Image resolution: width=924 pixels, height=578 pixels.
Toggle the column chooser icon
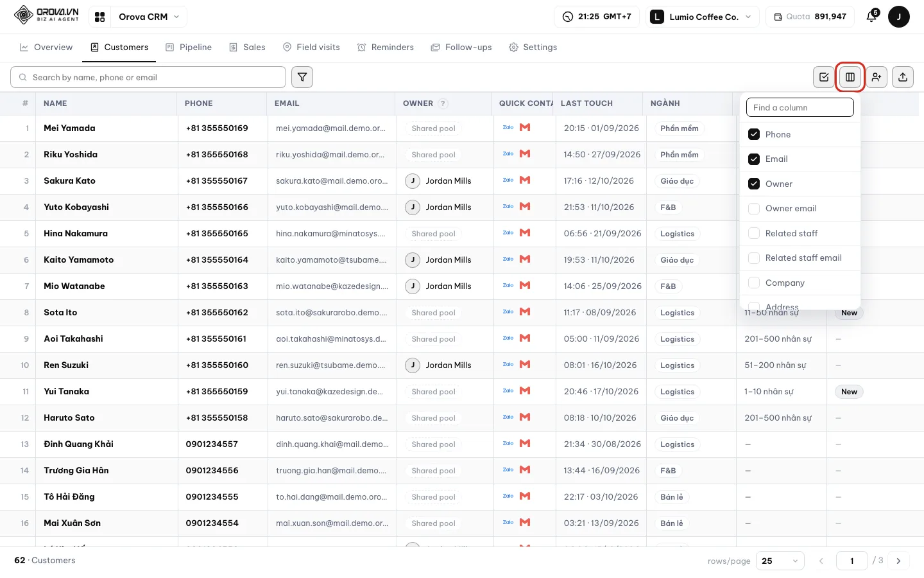tap(850, 77)
